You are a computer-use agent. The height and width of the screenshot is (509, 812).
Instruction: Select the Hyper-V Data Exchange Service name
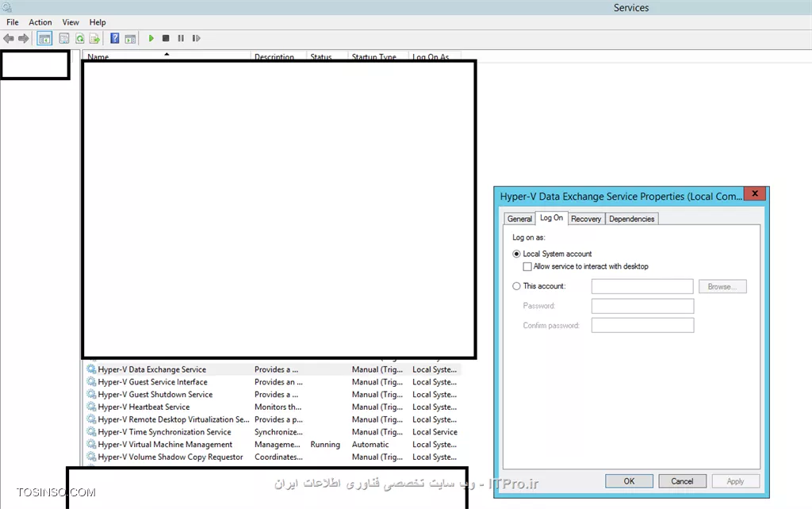[151, 369]
